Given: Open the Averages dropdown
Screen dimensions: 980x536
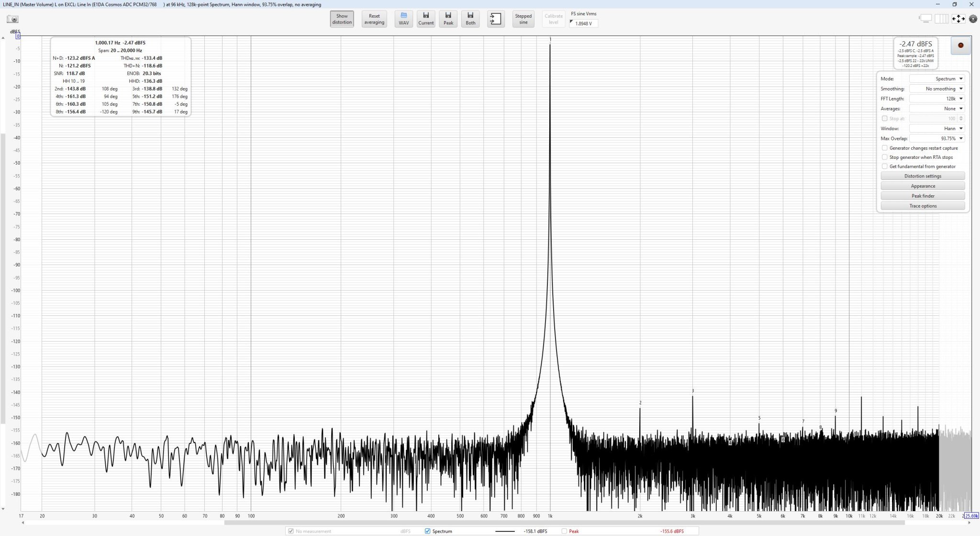Looking at the screenshot, I should 937,109.
